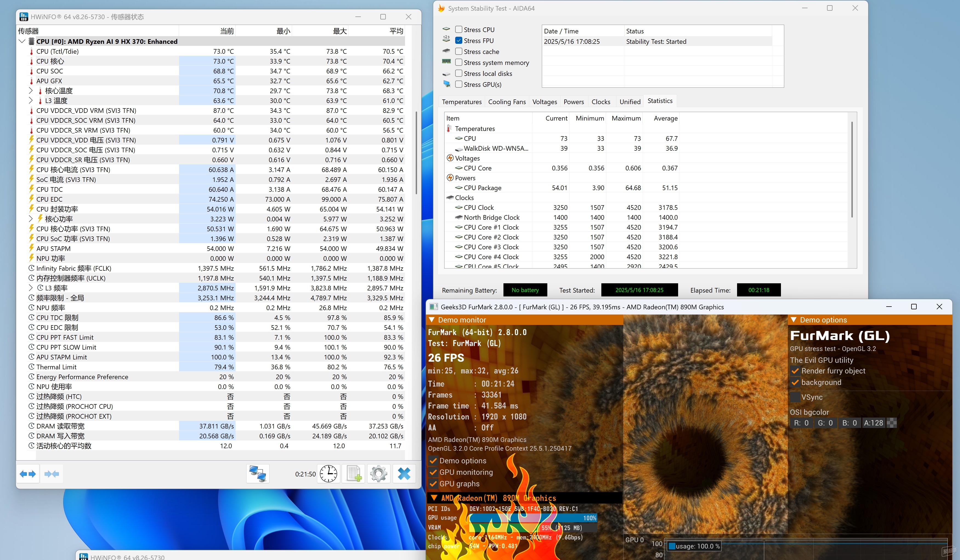This screenshot has height=560, width=960.
Task: Click the Powers icon in AIDA64 statistics
Action: pos(450,178)
